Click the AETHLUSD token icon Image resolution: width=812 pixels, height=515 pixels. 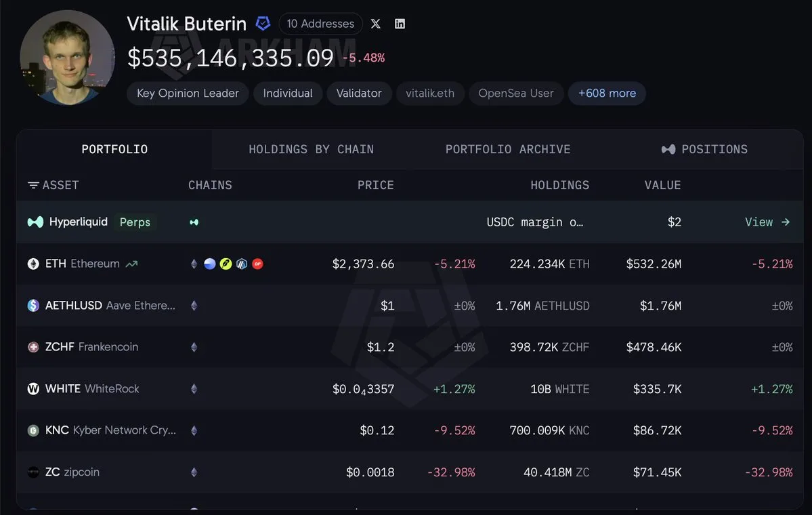[x=33, y=305]
